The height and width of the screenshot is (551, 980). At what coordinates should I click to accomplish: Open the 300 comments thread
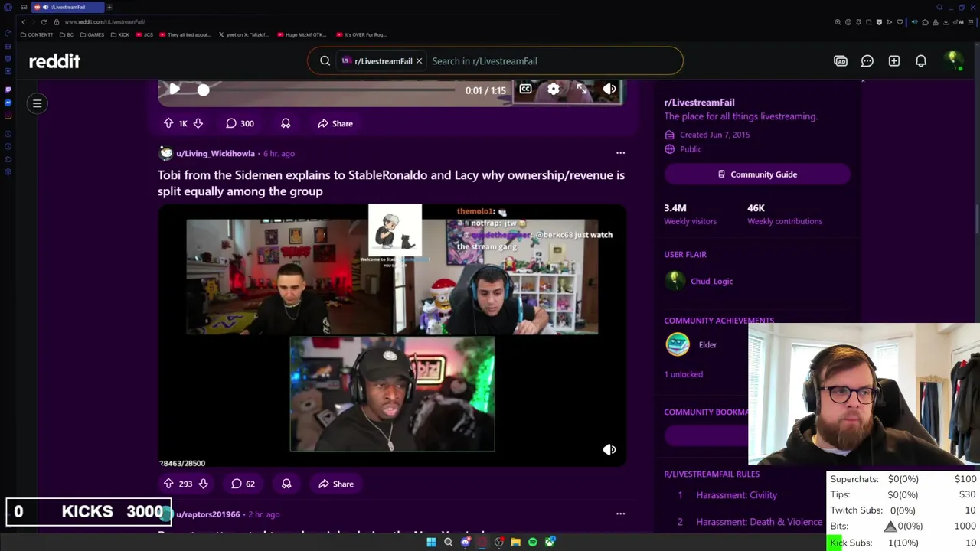240,123
